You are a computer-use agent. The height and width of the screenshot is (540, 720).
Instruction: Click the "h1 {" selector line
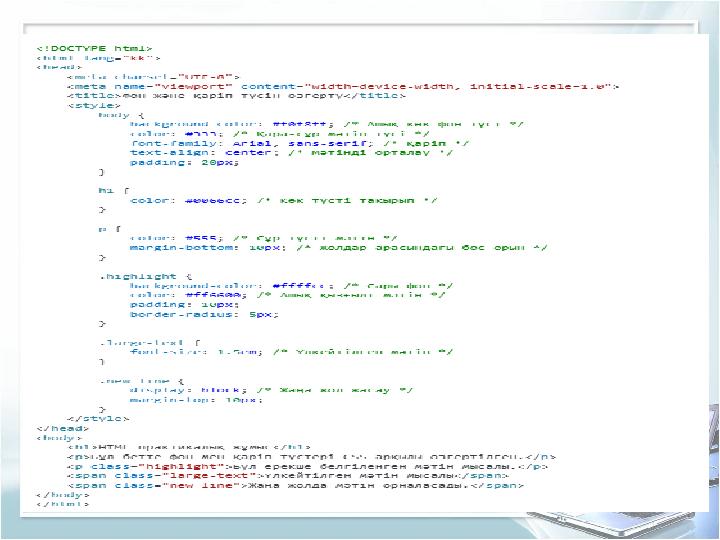(x=114, y=191)
